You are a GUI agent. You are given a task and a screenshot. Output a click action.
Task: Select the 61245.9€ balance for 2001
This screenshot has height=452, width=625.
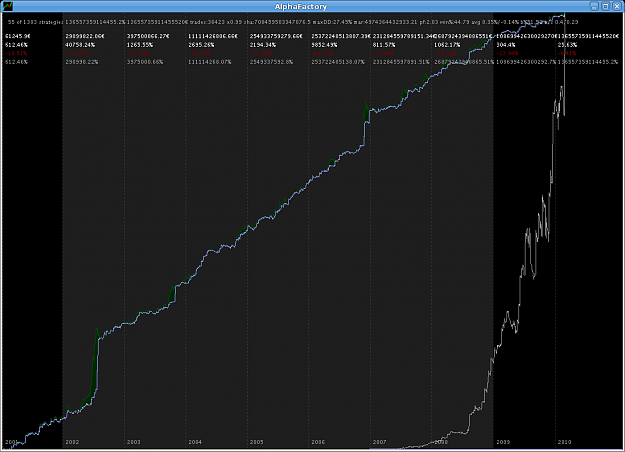[x=18, y=36]
